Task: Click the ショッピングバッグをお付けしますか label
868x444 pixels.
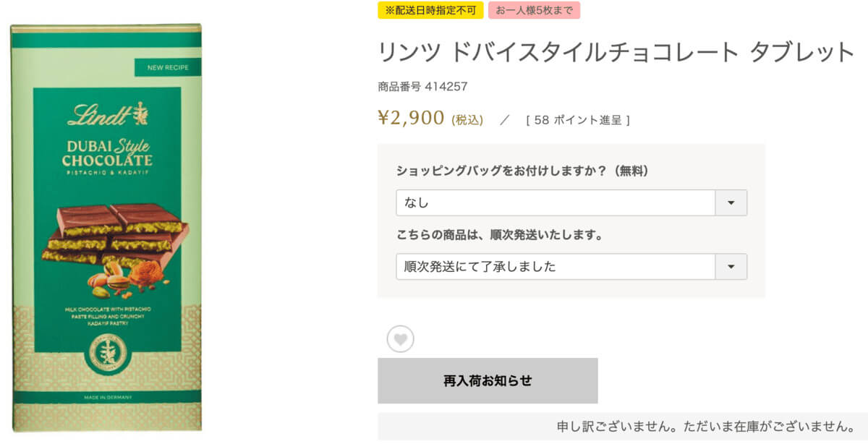Action: point(522,171)
